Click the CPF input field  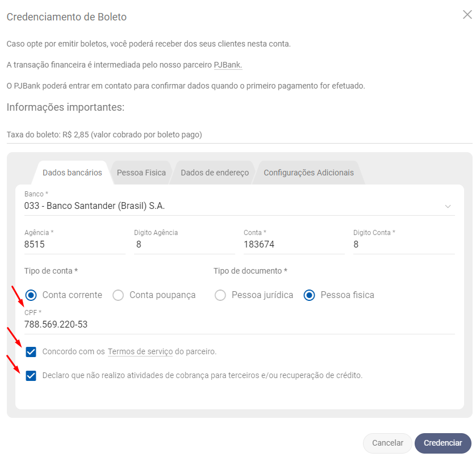click(239, 325)
